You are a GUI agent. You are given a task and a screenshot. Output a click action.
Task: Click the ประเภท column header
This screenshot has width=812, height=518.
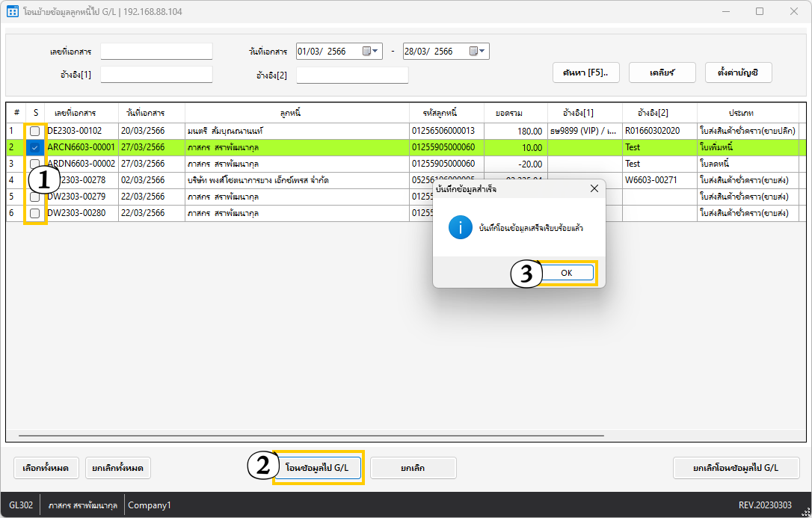[748, 113]
